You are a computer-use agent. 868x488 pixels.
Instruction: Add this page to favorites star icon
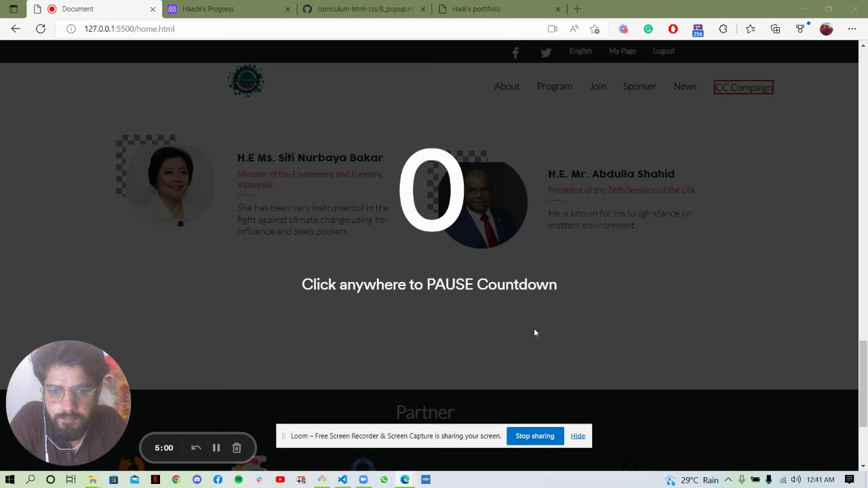tap(595, 28)
